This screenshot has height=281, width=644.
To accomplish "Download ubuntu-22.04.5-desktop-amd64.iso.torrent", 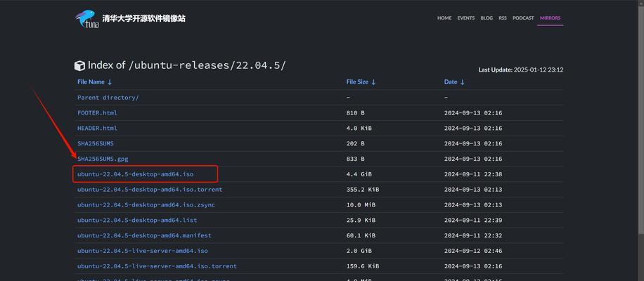I will point(150,190).
